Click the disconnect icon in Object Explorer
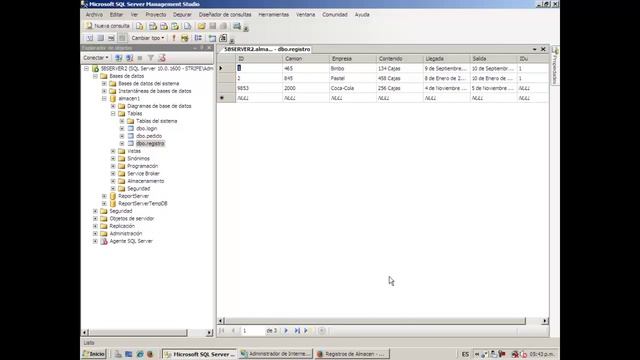 point(129,58)
